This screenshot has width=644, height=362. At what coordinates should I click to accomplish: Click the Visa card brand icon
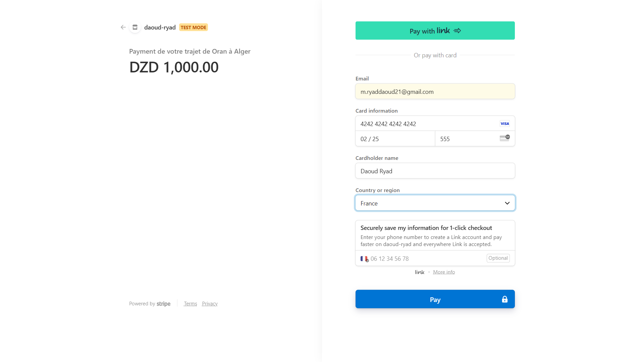504,123
